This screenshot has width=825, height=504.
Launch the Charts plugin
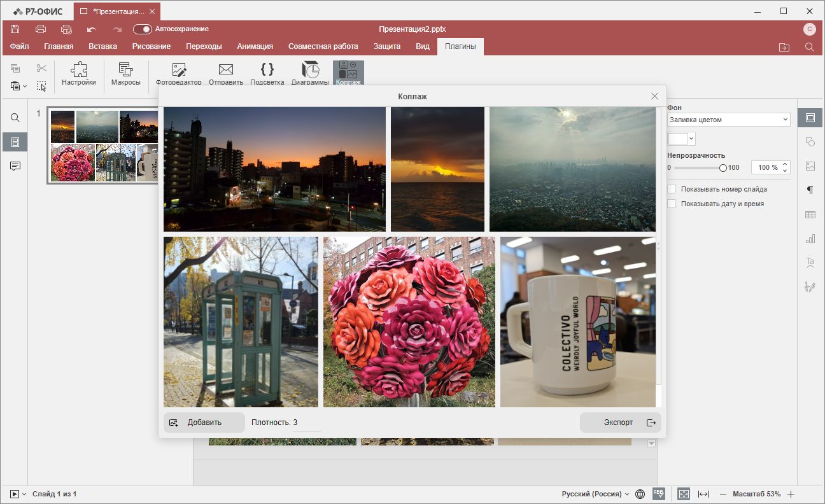[310, 73]
